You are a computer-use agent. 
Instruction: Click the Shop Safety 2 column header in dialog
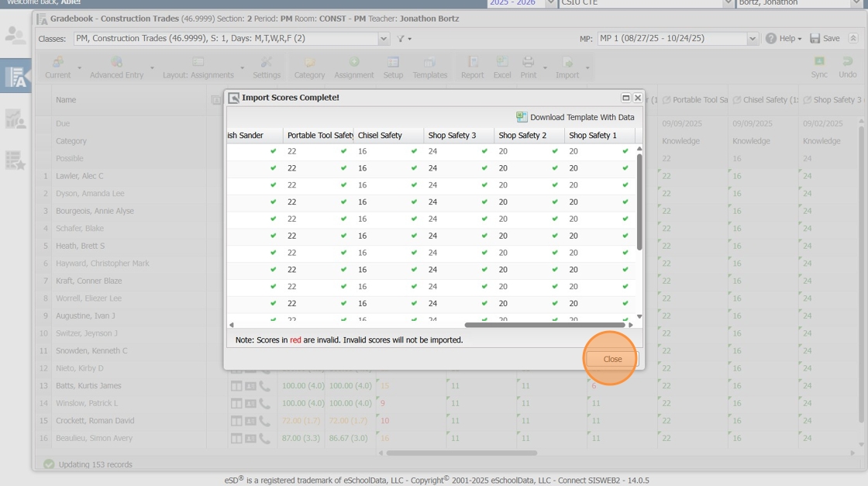point(528,136)
